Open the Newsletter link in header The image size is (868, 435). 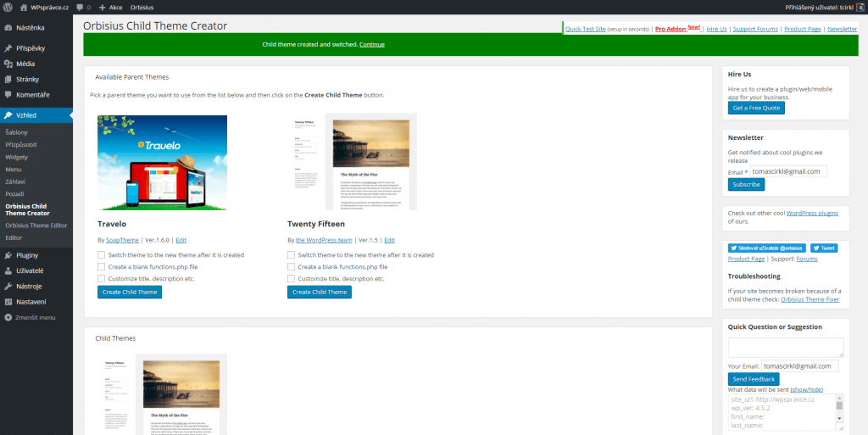[x=842, y=29]
